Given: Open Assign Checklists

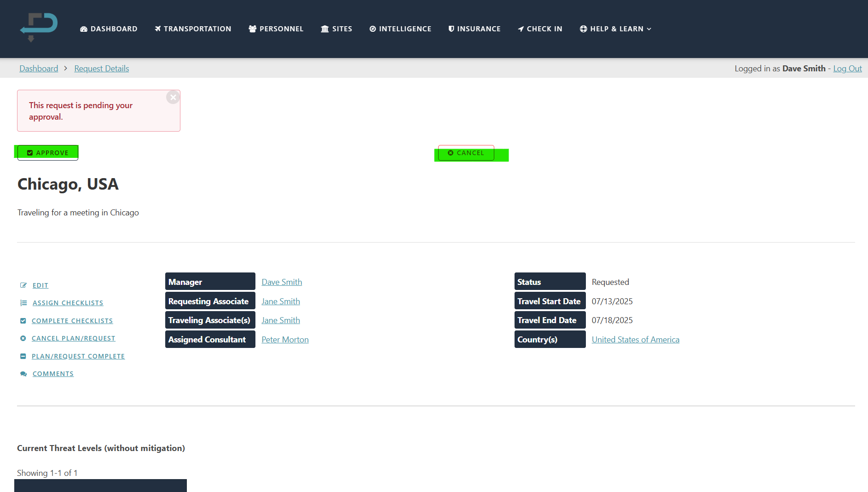Looking at the screenshot, I should tap(68, 303).
